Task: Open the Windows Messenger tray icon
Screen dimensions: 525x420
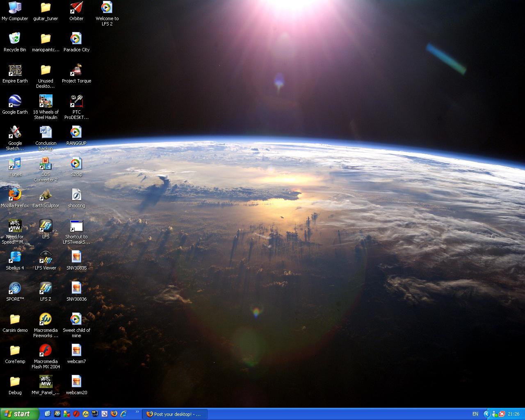Action: 495,414
